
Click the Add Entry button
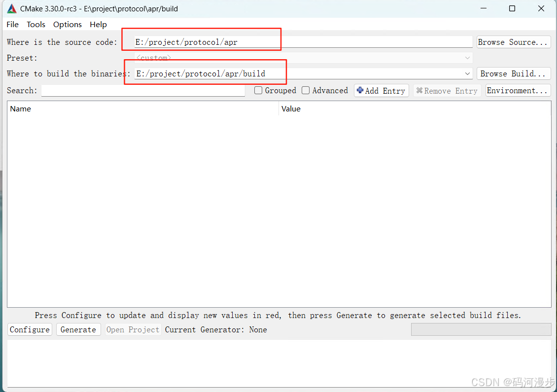[x=381, y=91]
